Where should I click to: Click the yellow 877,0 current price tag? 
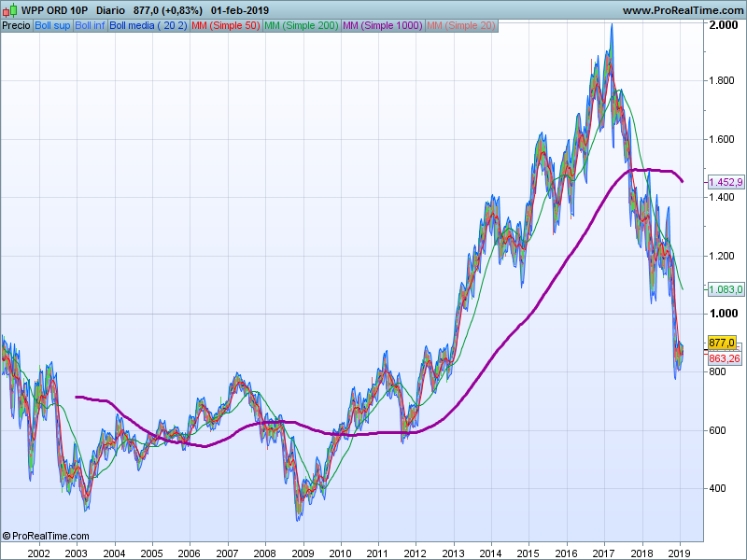pos(722,343)
